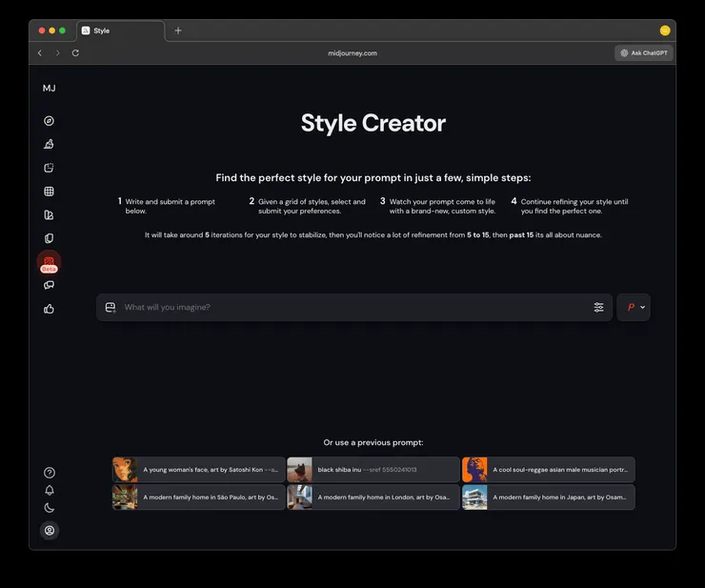The width and height of the screenshot is (705, 588).
Task: Click the midjourney.com address bar
Action: pos(352,53)
